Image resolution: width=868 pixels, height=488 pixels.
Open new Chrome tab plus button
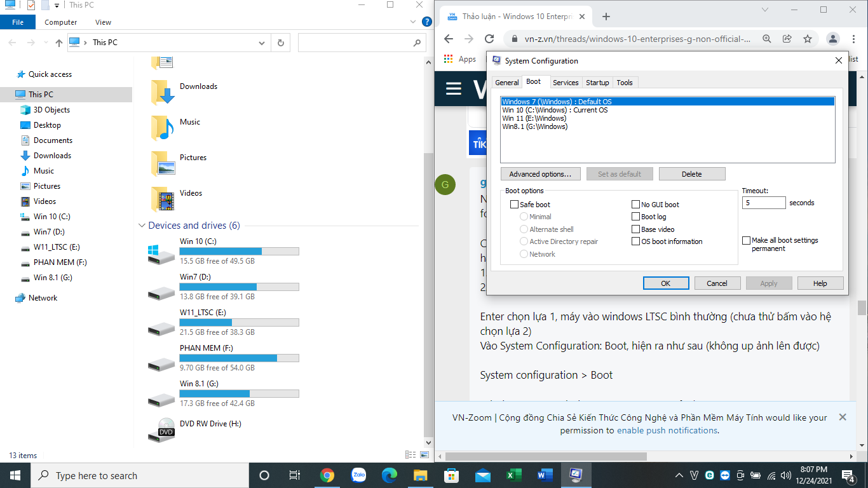click(606, 17)
